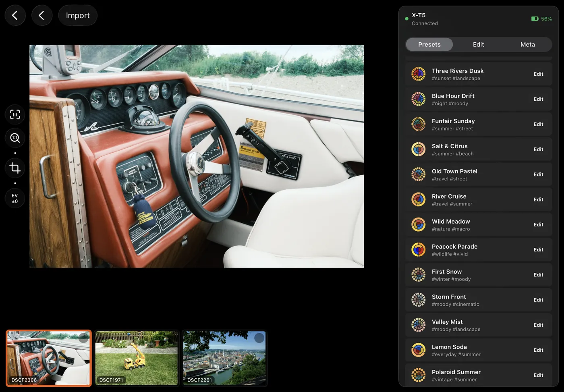The image size is (564, 392).
Task: Apply the First Snow preset icon
Action: coord(419,275)
